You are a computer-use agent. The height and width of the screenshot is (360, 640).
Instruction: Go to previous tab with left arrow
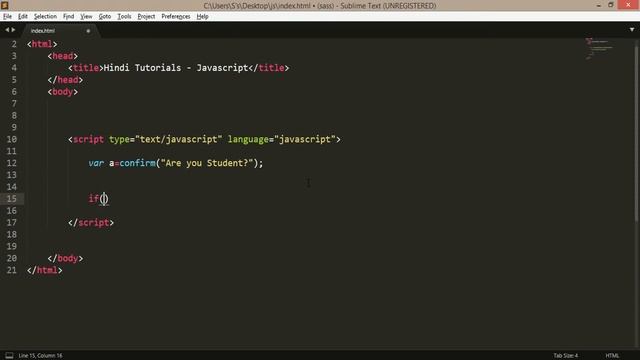click(x=7, y=30)
